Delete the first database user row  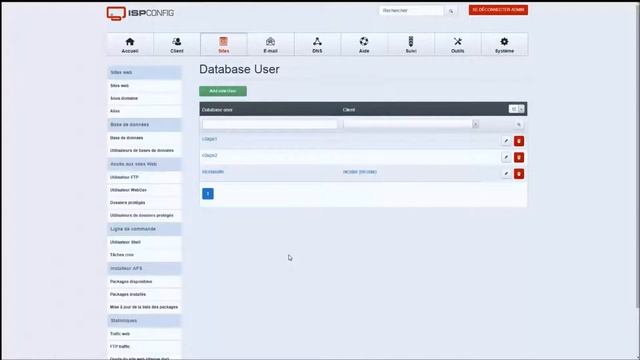(519, 141)
